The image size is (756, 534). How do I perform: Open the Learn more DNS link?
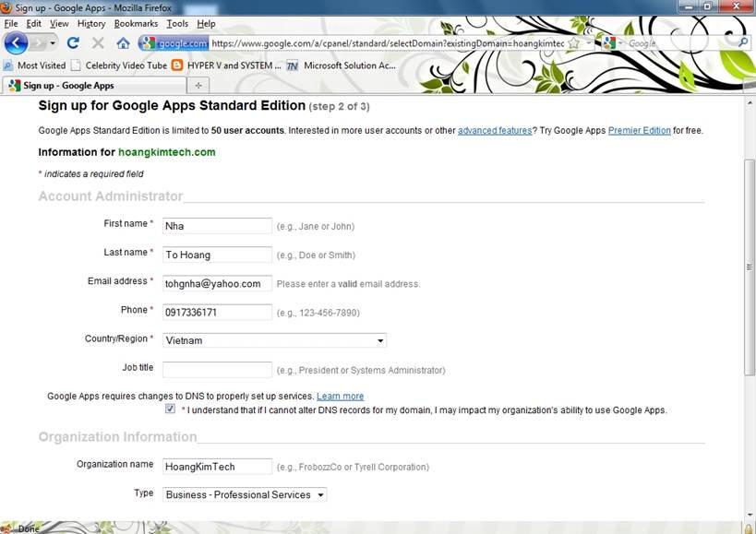340,397
